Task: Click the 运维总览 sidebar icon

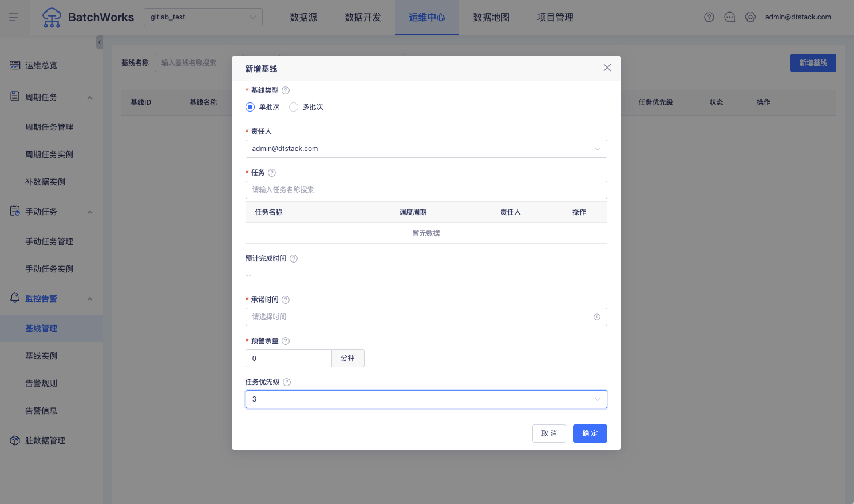Action: pos(15,65)
